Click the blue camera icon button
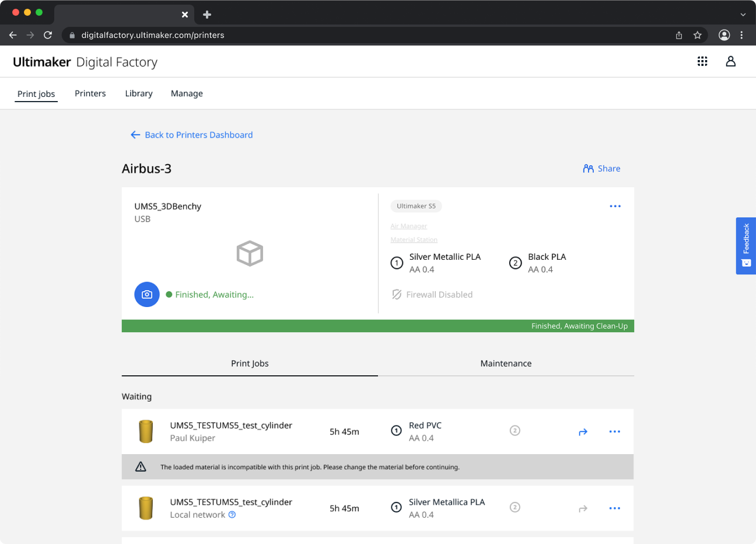The height and width of the screenshot is (544, 756). 147,295
